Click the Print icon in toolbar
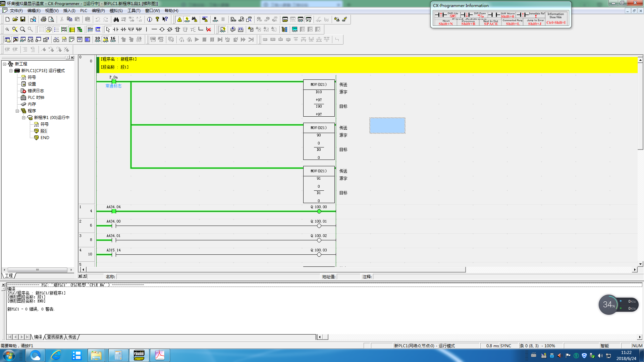This screenshot has height=362, width=644. (x=43, y=19)
